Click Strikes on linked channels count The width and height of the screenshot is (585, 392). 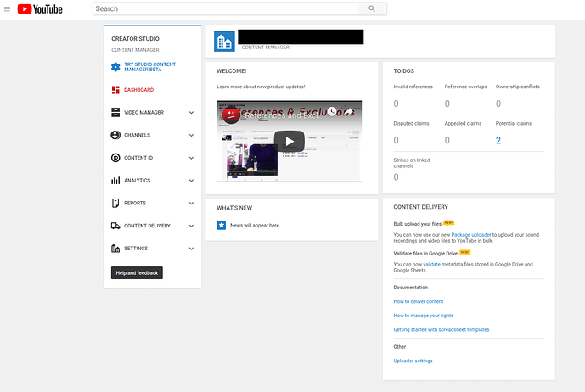(396, 177)
